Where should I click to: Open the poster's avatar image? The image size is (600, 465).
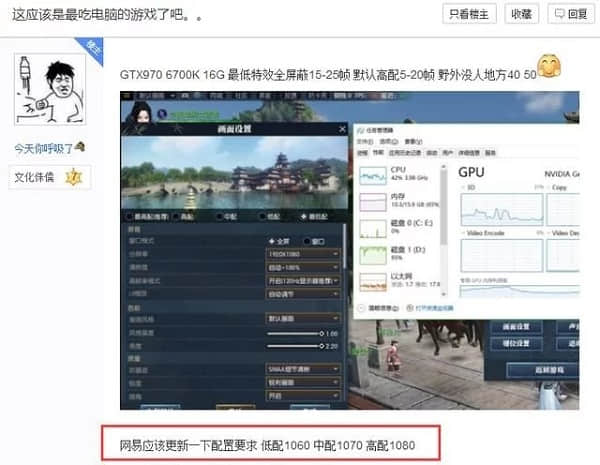[50, 89]
